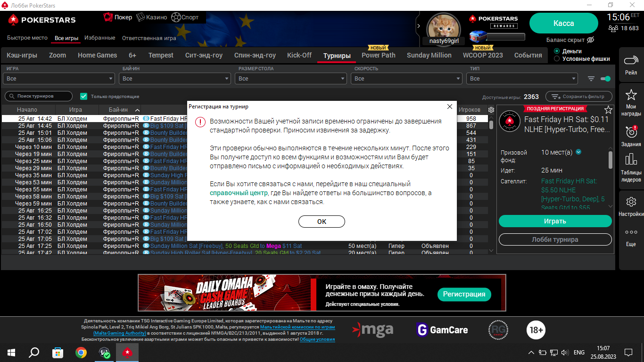The image size is (644, 362).
Task: Click the Ответственная игра tab
Action: point(149,38)
